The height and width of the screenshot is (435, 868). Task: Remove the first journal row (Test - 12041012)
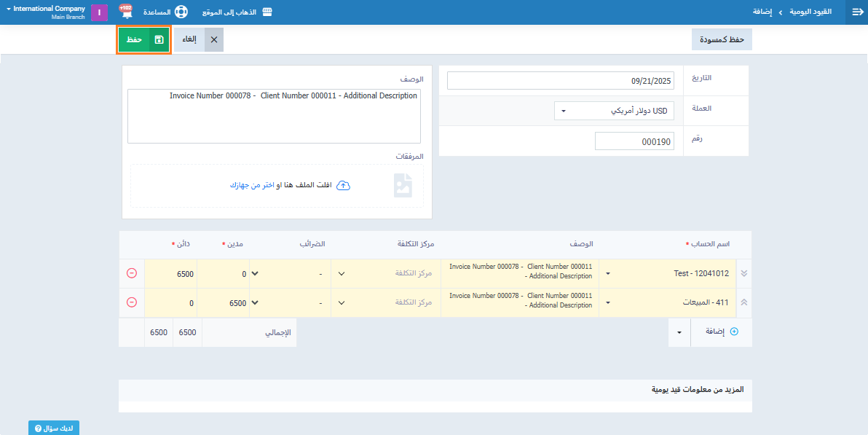pyautogui.click(x=132, y=273)
